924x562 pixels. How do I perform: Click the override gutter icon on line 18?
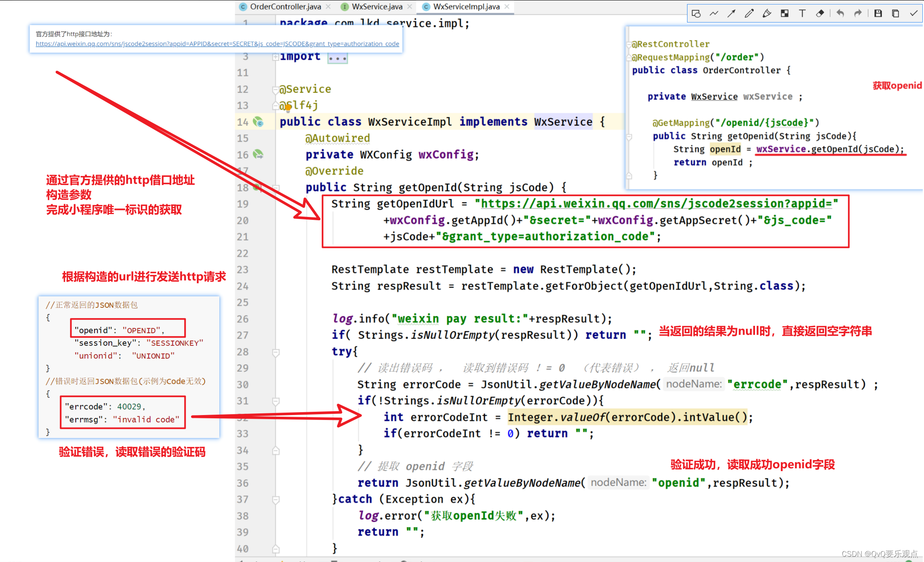(x=257, y=187)
